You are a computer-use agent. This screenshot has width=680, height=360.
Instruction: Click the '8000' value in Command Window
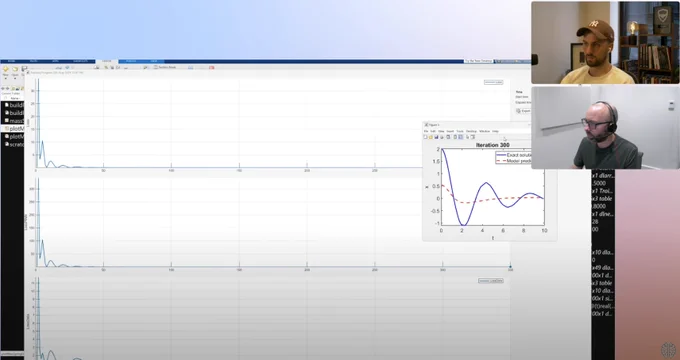point(599,206)
